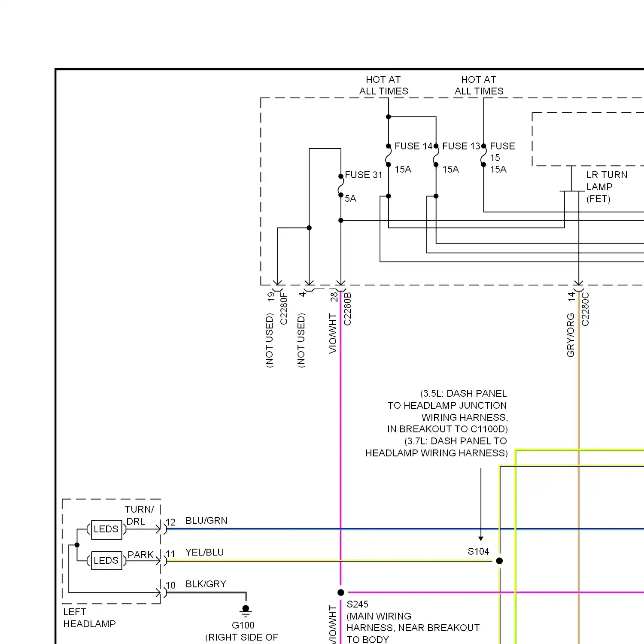Screen dimensions: 644x644
Task: Click pin number 12 at headlamp
Action: pyautogui.click(x=171, y=522)
